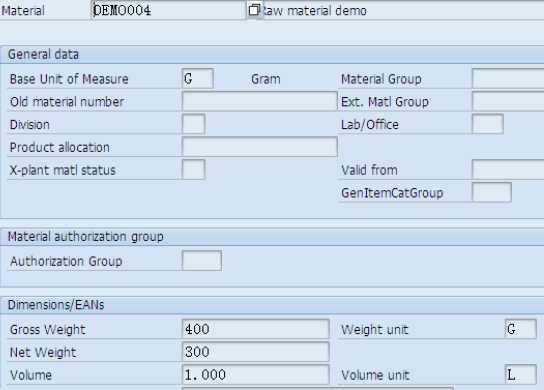This screenshot has width=544, height=390.
Task: Select the Material Group input field
Action: (508, 79)
